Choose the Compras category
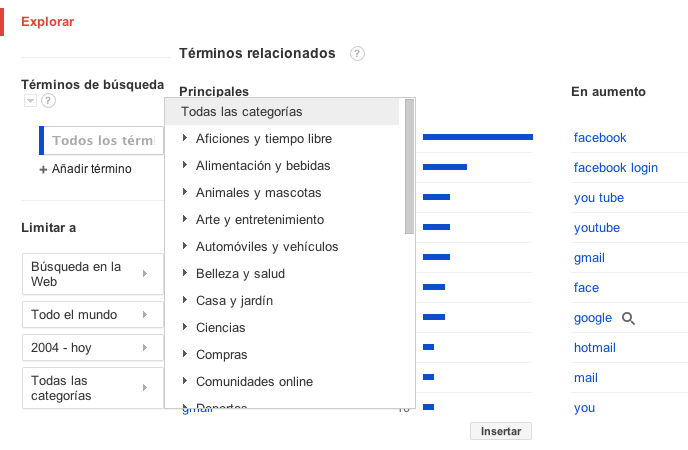The image size is (688, 450). point(222,355)
